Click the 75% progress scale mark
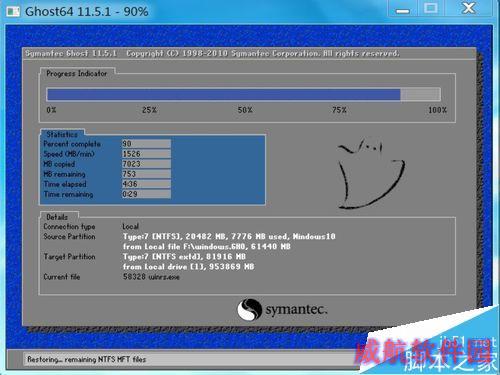This screenshot has height=375, width=500. click(x=339, y=110)
